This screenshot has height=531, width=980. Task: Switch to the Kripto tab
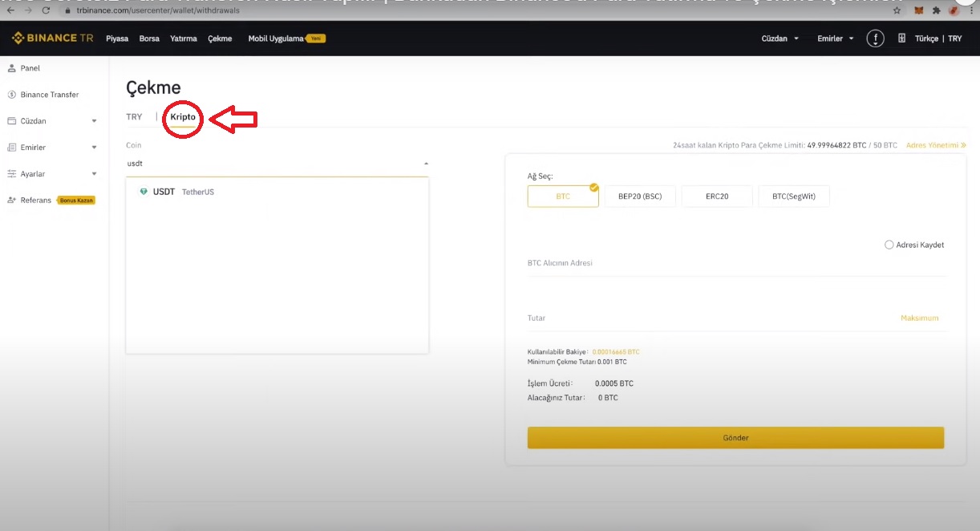pos(183,117)
